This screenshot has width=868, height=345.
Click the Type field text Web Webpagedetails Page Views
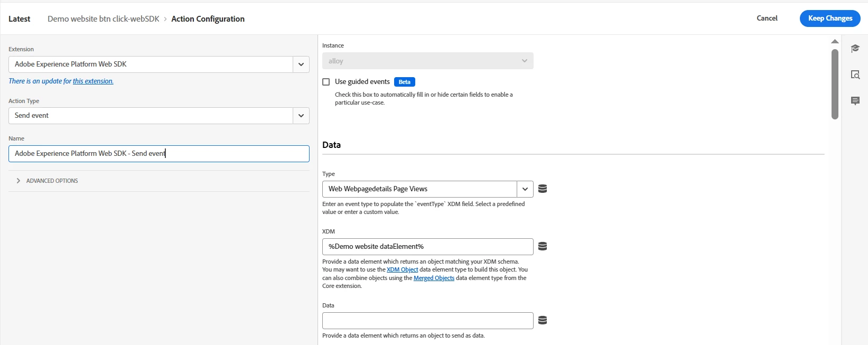[x=378, y=189]
